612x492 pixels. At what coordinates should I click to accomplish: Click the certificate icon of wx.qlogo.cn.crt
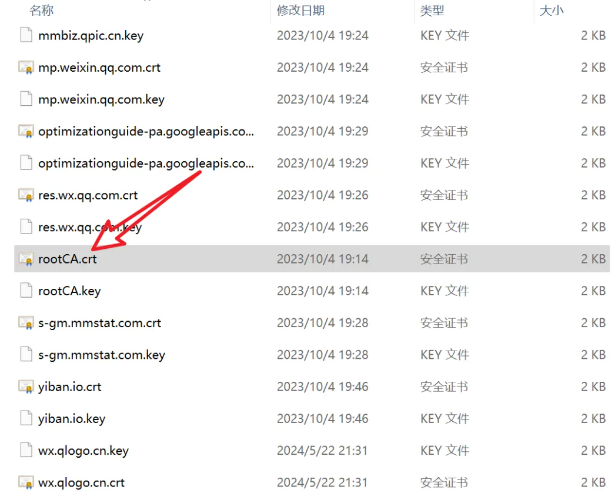pyautogui.click(x=26, y=482)
